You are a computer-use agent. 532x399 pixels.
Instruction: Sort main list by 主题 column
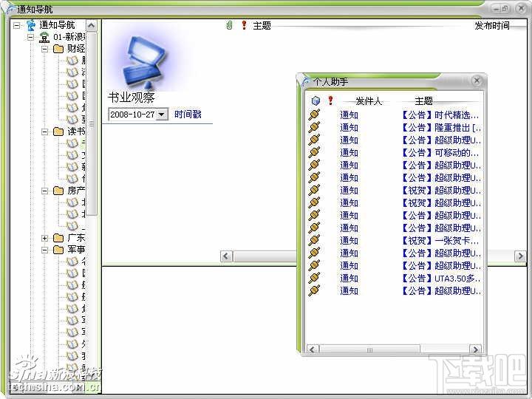tap(262, 25)
